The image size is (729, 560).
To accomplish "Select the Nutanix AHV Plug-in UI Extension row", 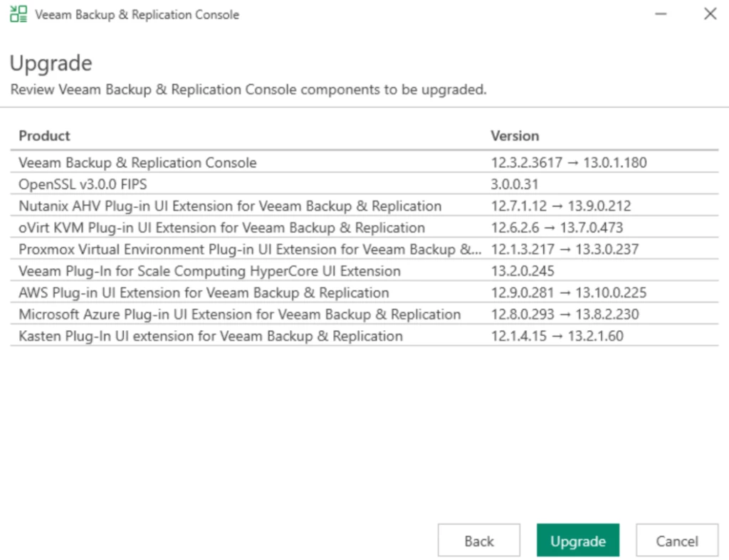I will pyautogui.click(x=230, y=206).
